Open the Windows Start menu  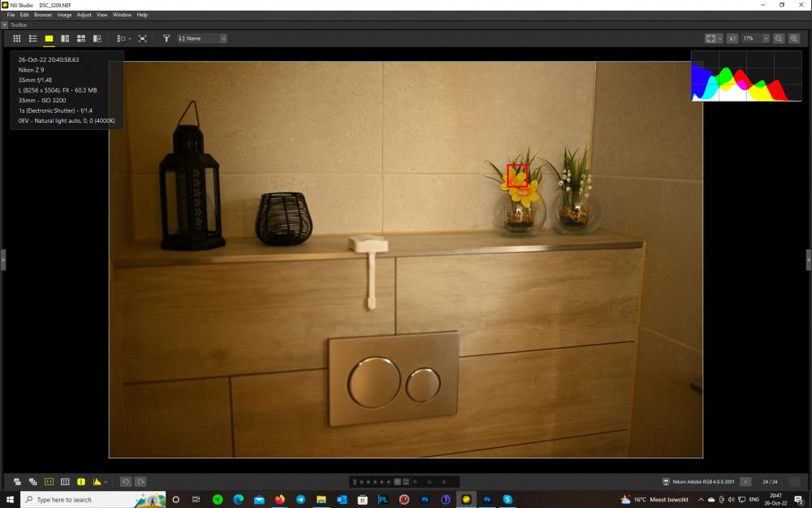coord(9,499)
